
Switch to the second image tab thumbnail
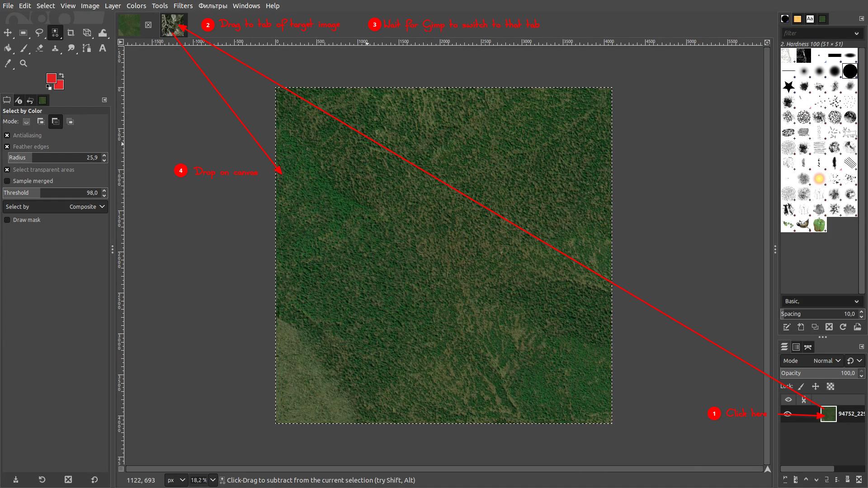174,25
